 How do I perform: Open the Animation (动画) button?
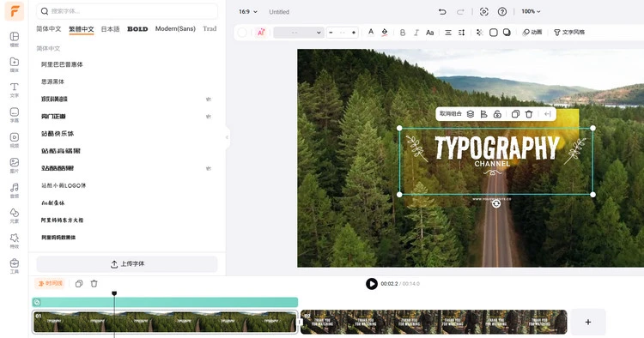tap(532, 33)
